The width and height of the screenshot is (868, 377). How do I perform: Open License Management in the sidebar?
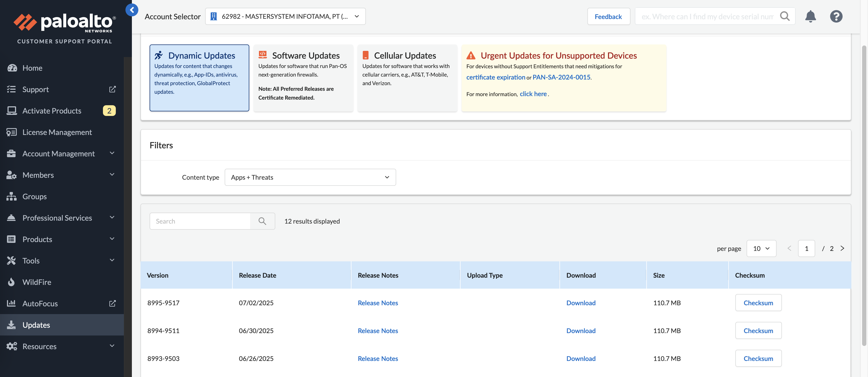pos(57,132)
